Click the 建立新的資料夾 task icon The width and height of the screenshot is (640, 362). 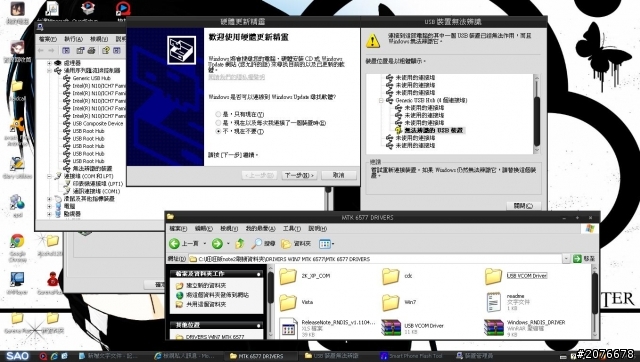coord(179,286)
